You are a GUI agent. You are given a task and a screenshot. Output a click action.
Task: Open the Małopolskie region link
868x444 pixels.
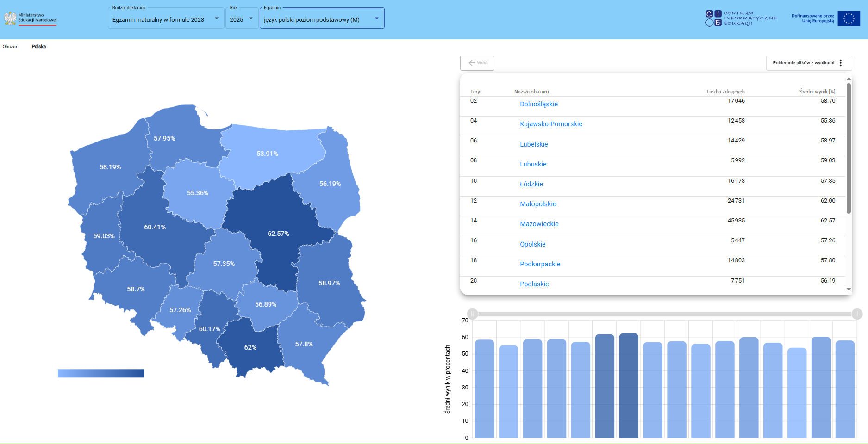coord(538,204)
